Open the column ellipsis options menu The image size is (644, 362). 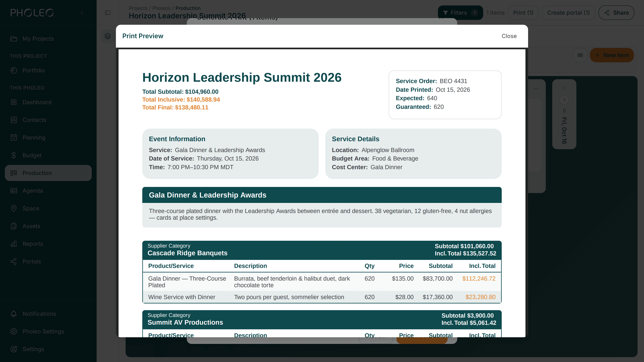click(536, 88)
